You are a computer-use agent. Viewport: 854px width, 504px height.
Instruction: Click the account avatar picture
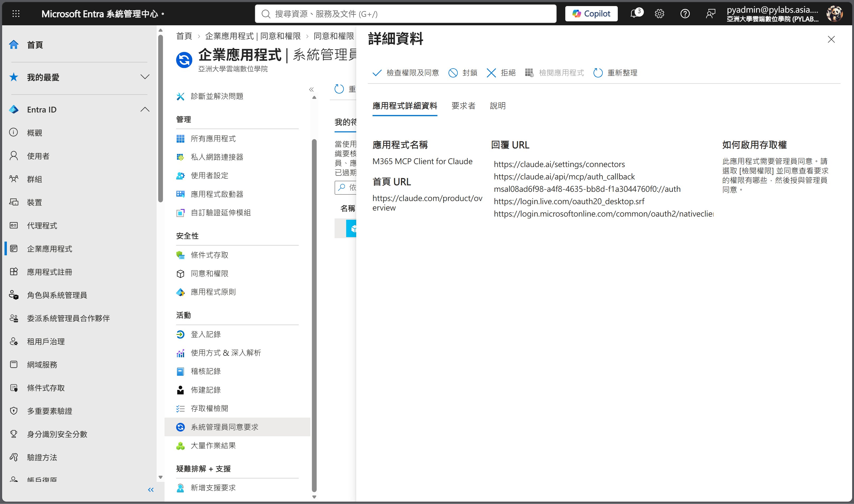pos(835,14)
